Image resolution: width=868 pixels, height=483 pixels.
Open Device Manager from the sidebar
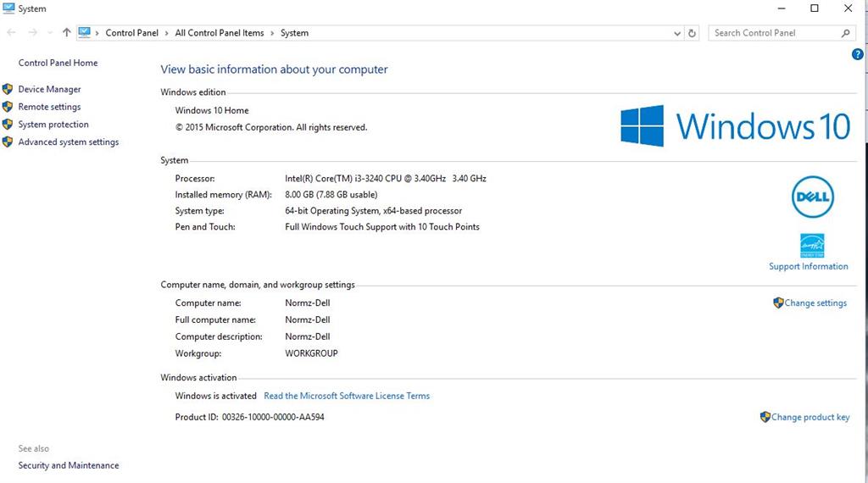coord(49,89)
